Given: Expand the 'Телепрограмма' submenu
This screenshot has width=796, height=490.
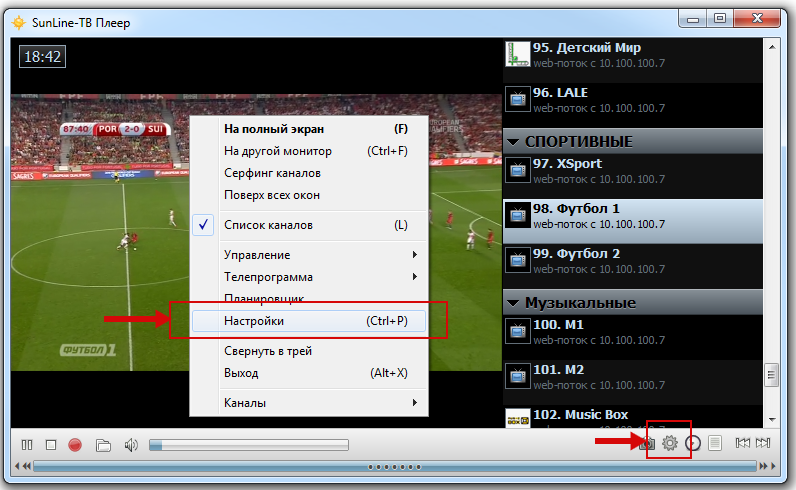Looking at the screenshot, I should (x=310, y=277).
